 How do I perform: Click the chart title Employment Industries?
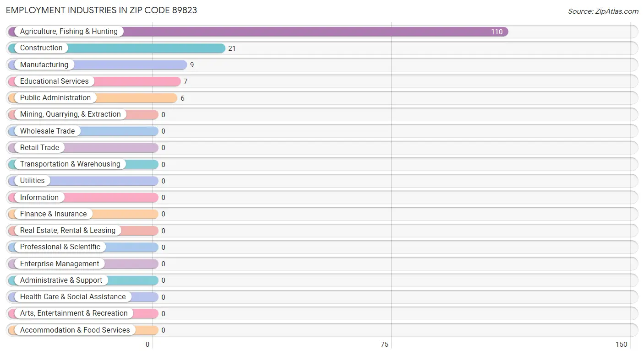click(x=102, y=10)
